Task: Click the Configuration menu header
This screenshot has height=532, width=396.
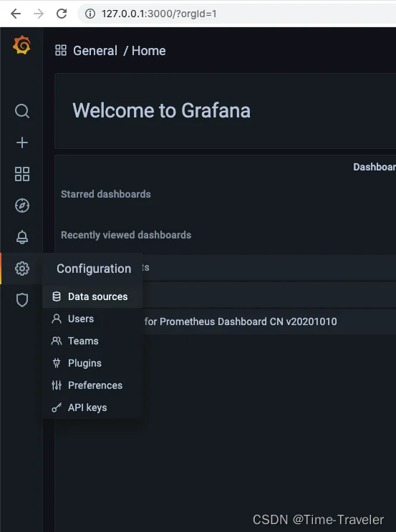Action: click(94, 269)
